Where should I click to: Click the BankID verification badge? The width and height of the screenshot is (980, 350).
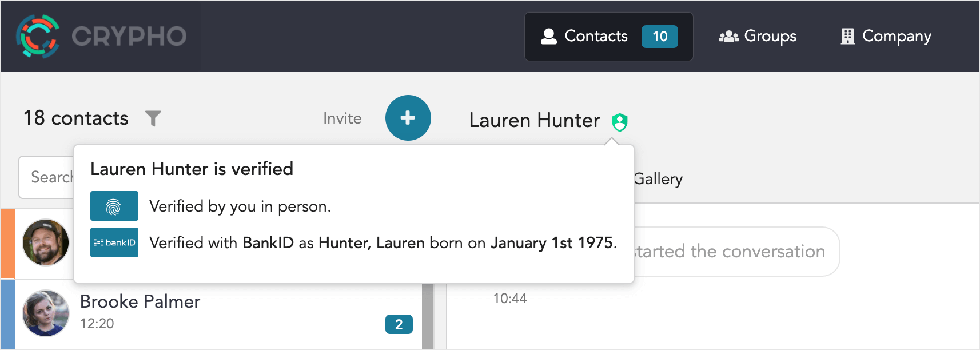114,242
